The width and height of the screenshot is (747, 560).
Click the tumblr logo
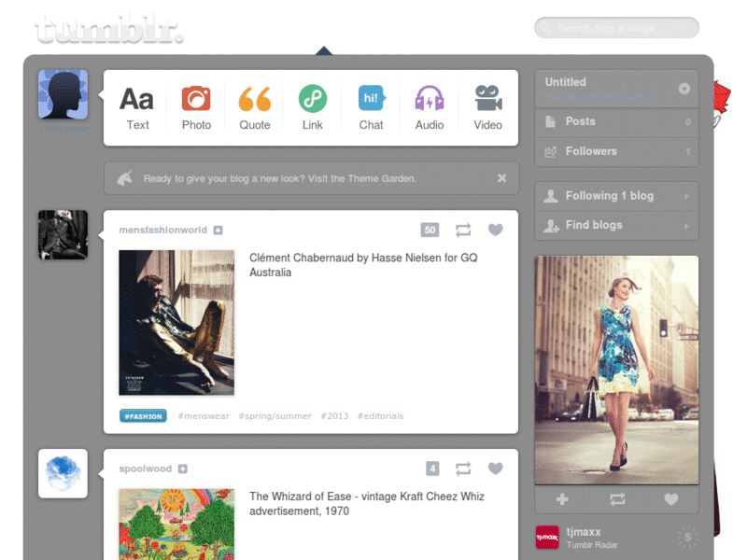click(109, 29)
